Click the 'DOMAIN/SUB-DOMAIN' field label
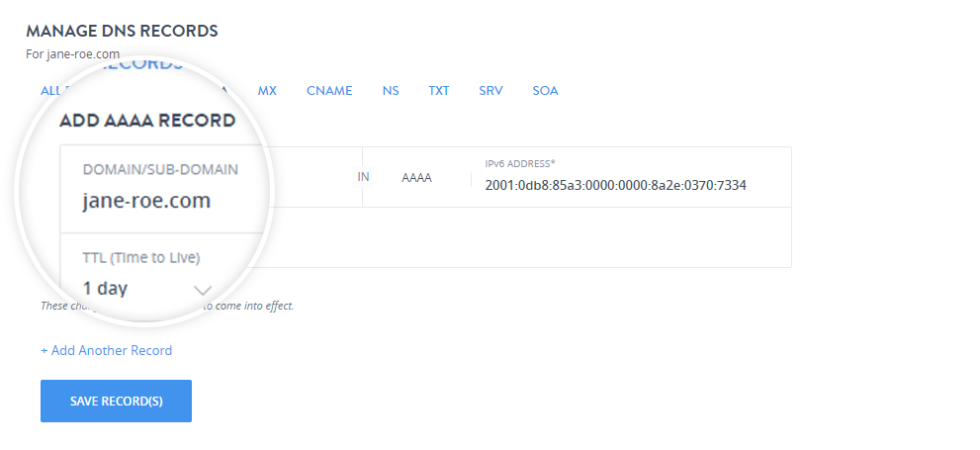The width and height of the screenshot is (980, 450). point(160,169)
